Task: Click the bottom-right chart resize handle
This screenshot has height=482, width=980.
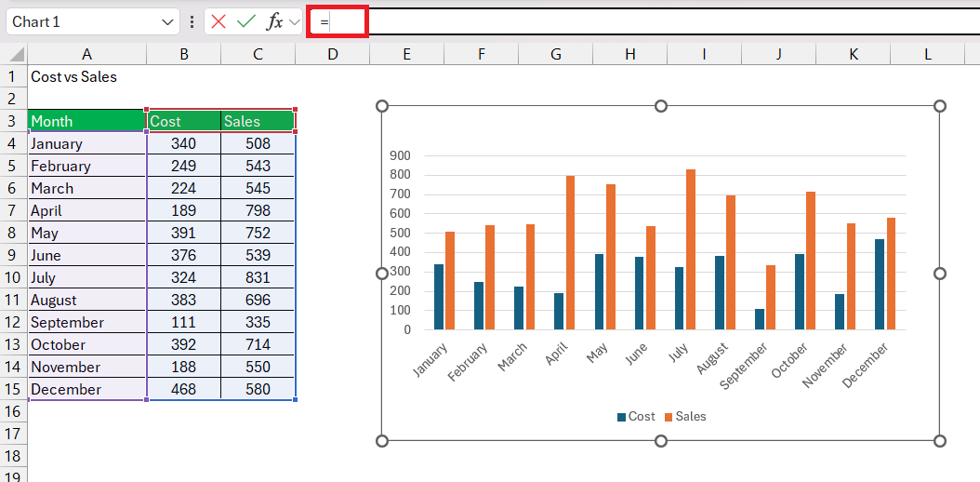Action: 939,441
